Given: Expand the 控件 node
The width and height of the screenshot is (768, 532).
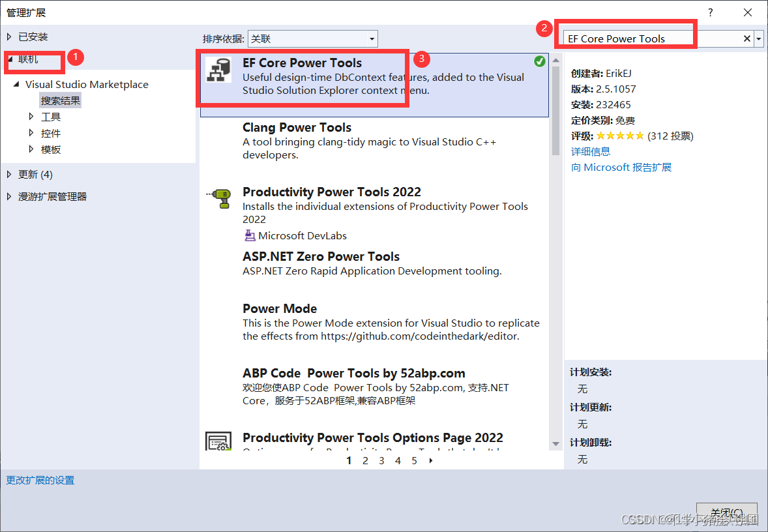Looking at the screenshot, I should [x=31, y=133].
